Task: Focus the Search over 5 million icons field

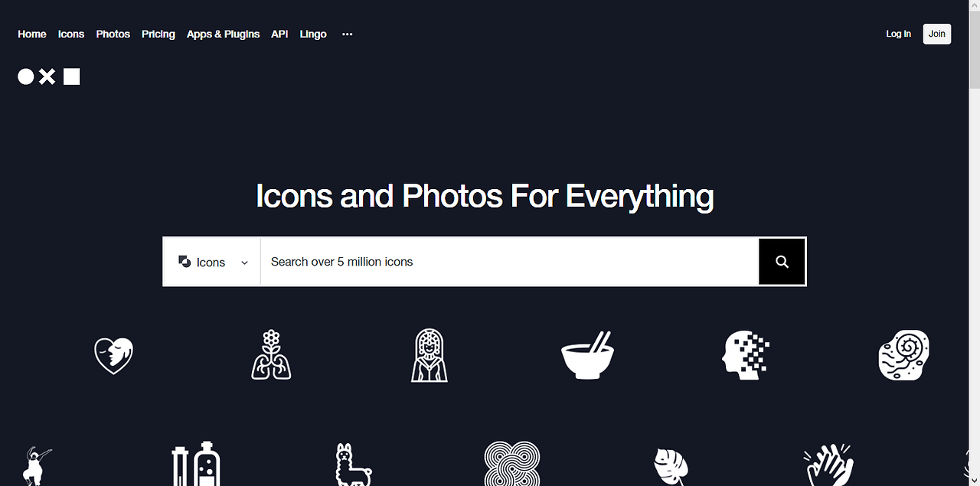Action: [510, 262]
